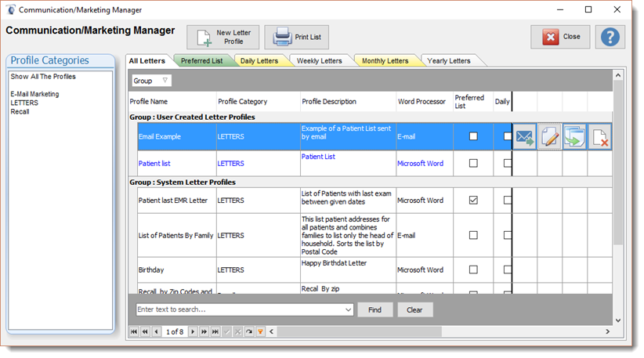This screenshot has height=358, width=644.
Task: Check Preferred List box for Email Example
Action: (473, 136)
